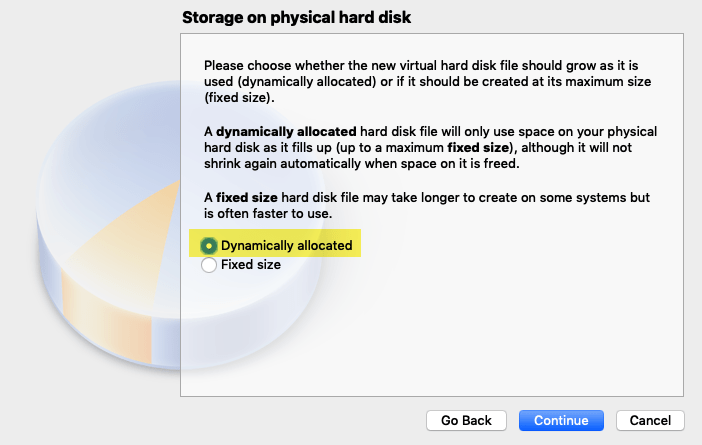The height and width of the screenshot is (445, 702).
Task: Click the sentence "is often faster to use."
Action: (x=268, y=214)
